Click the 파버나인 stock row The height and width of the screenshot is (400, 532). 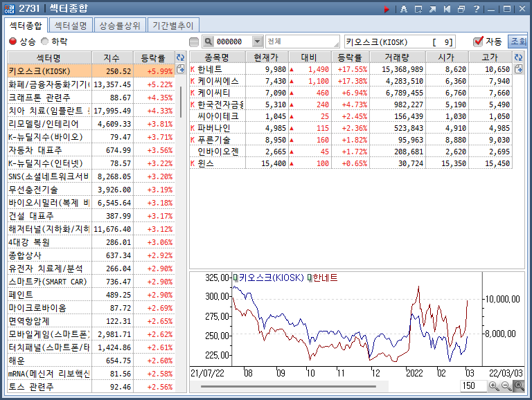coord(351,128)
